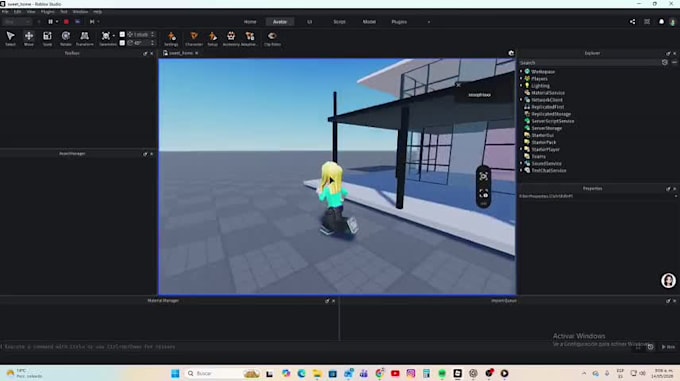The width and height of the screenshot is (680, 381).
Task: Close the Material Manager panel
Action: [333, 301]
